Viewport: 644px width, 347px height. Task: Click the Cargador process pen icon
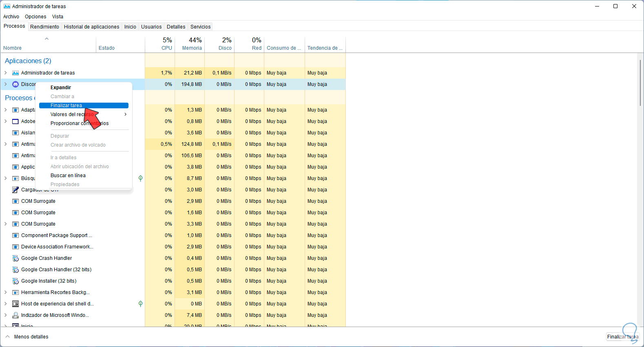pyautogui.click(x=15, y=190)
